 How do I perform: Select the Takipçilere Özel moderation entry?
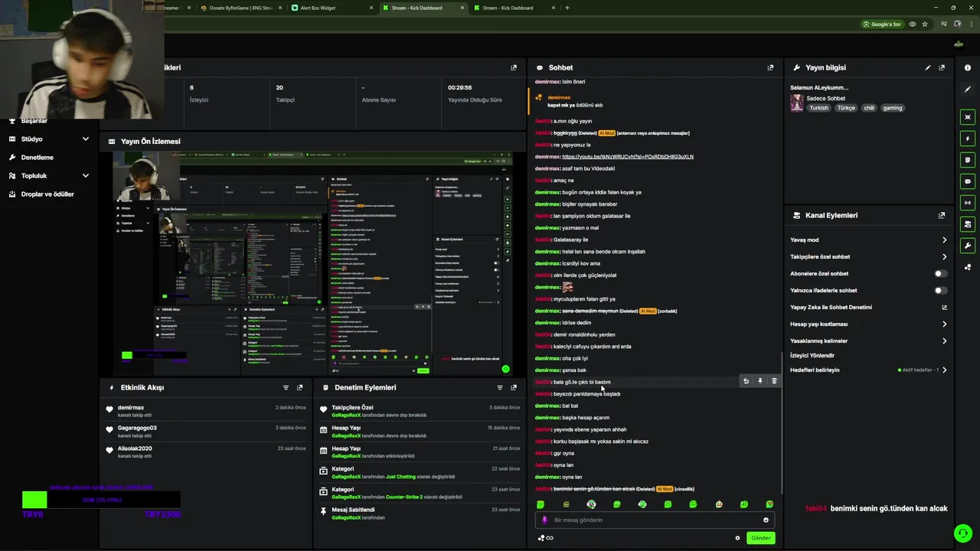coord(420,411)
